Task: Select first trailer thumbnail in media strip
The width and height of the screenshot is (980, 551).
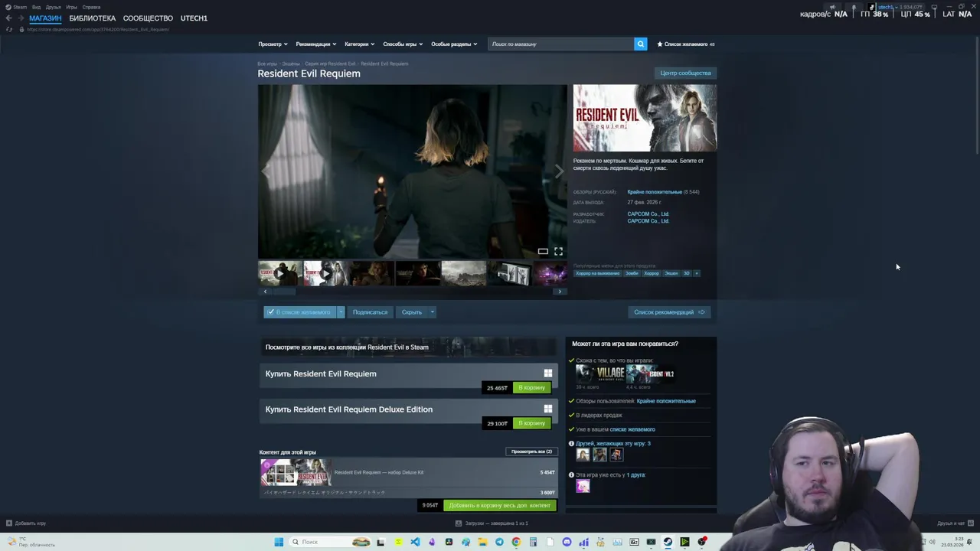Action: (x=279, y=273)
